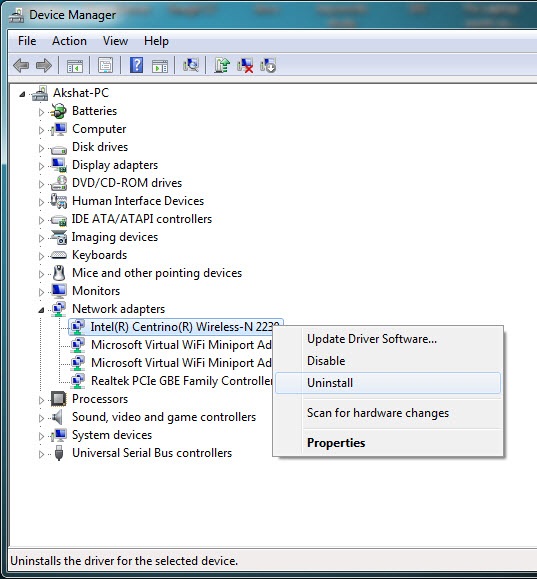Viewport: 537px width, 579px height.
Task: Open the File menu
Action: (27, 41)
